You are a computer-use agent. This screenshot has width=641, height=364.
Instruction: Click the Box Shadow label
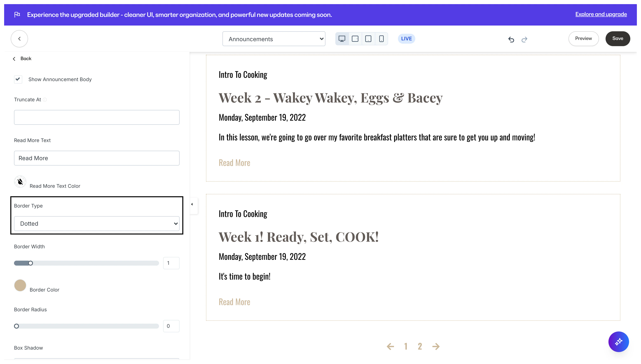point(28,348)
